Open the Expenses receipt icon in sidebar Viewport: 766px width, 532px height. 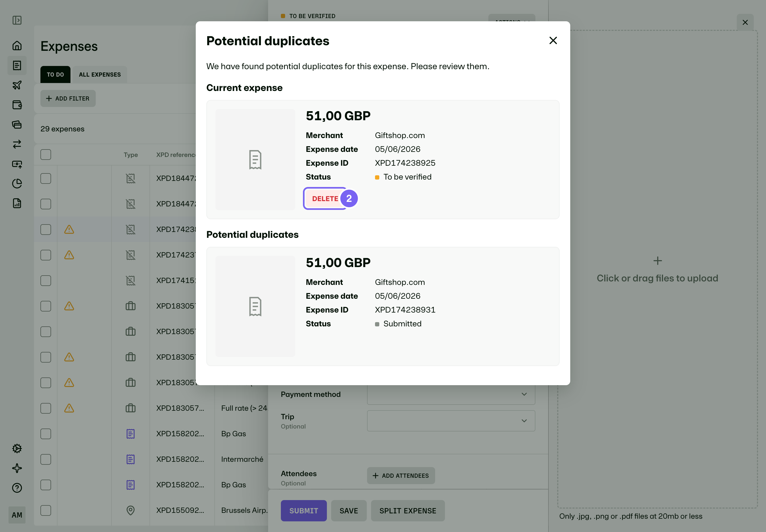(x=17, y=65)
